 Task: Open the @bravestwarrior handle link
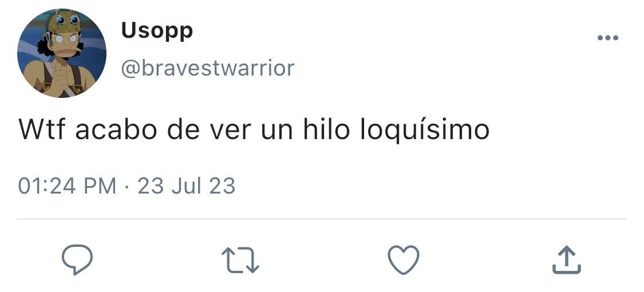tap(207, 68)
